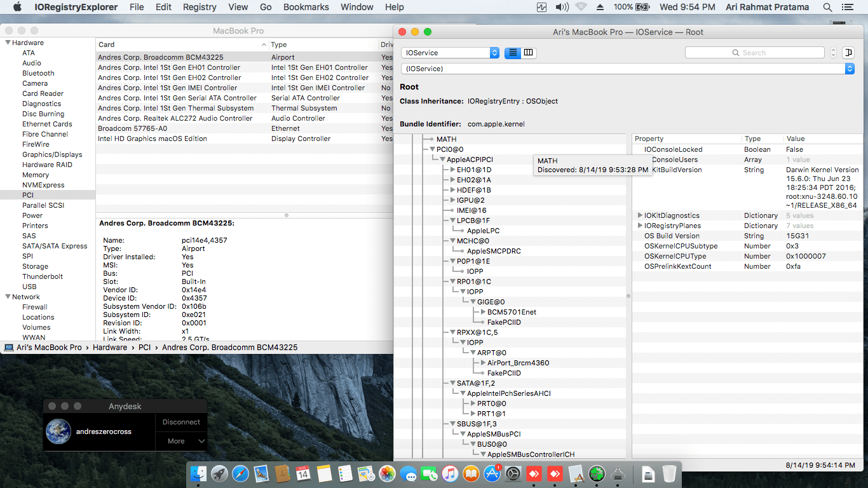
Task: Click Disconnect in the AnyDesk panel
Action: tap(181, 422)
